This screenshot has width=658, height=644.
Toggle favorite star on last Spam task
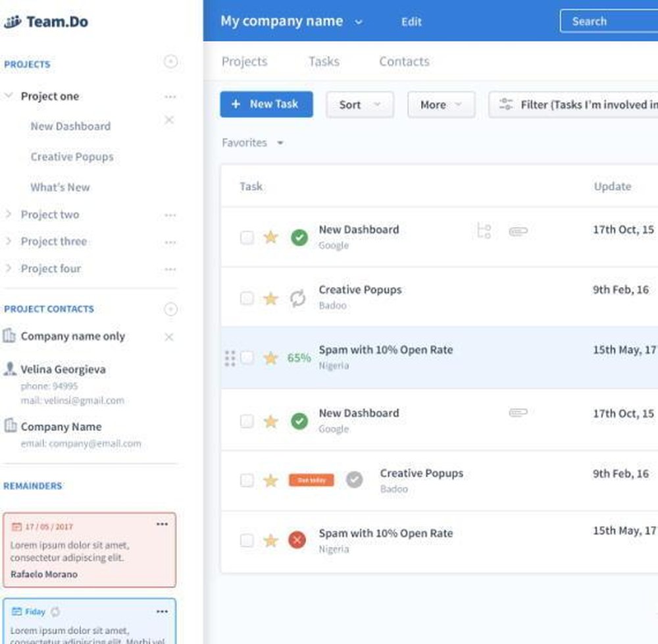coord(270,541)
